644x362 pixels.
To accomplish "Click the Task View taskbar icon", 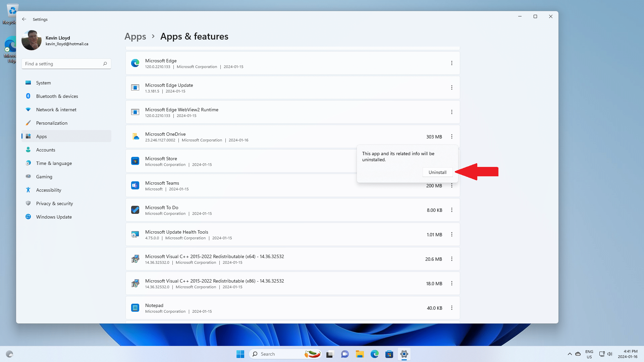I will [x=330, y=354].
